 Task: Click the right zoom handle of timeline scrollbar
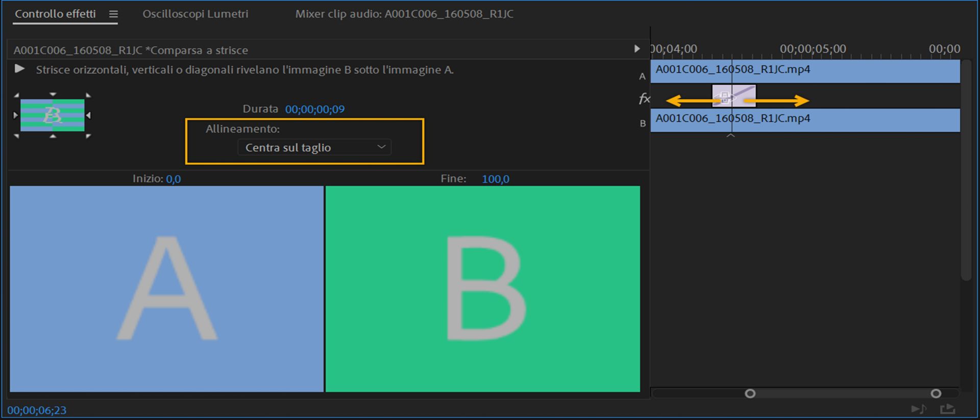[936, 393]
